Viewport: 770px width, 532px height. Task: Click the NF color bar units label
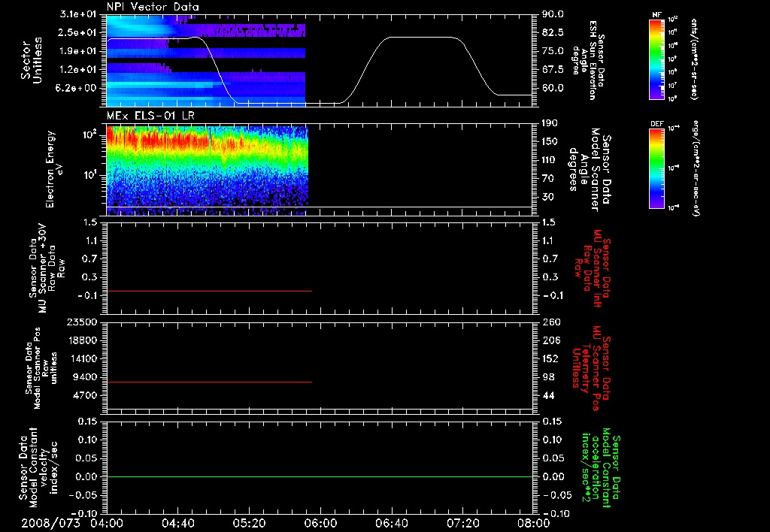(x=694, y=59)
